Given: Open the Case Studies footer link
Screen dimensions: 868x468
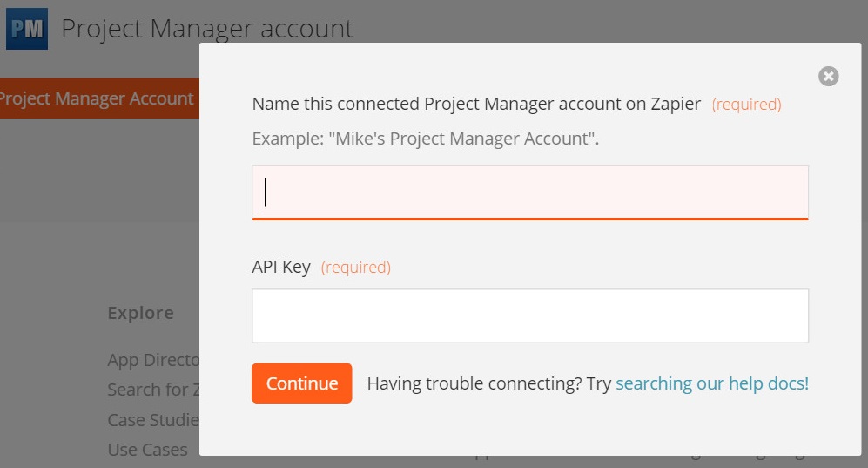Looking at the screenshot, I should (153, 420).
